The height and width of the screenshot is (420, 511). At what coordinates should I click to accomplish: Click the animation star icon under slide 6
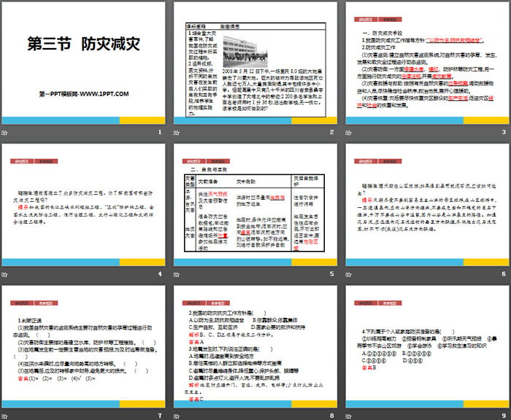click(x=349, y=274)
